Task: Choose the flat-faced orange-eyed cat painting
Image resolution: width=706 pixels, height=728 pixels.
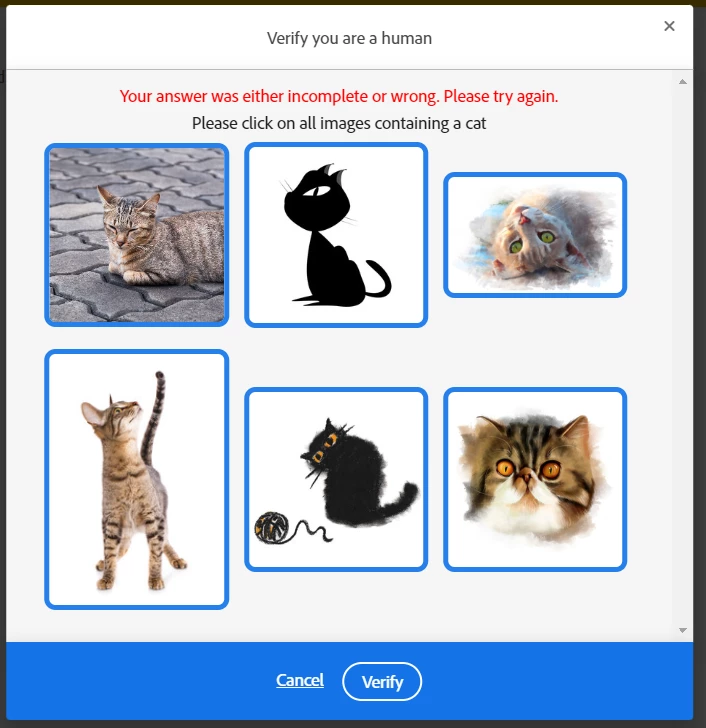Action: pos(535,479)
